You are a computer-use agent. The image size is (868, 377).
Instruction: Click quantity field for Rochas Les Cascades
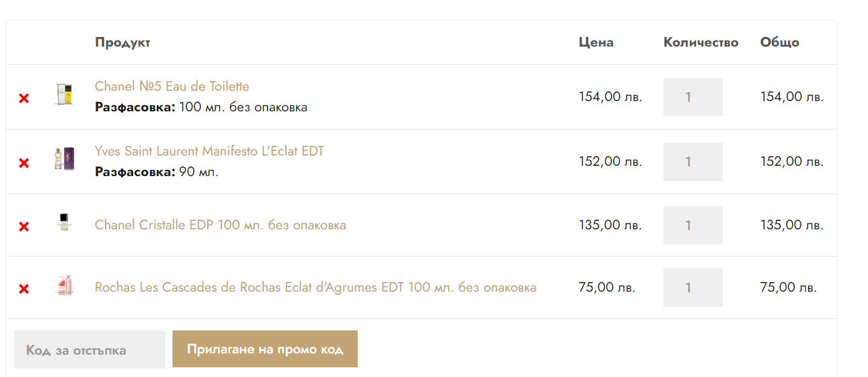(692, 287)
